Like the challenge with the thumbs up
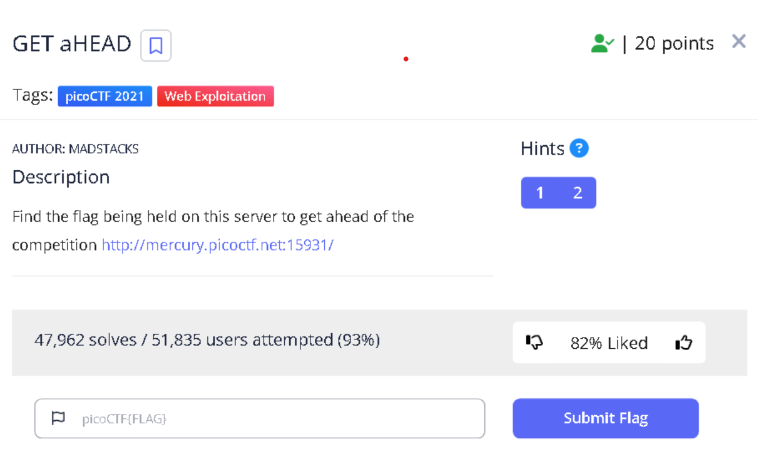Viewport: 763px width, 461px height. pos(684,343)
